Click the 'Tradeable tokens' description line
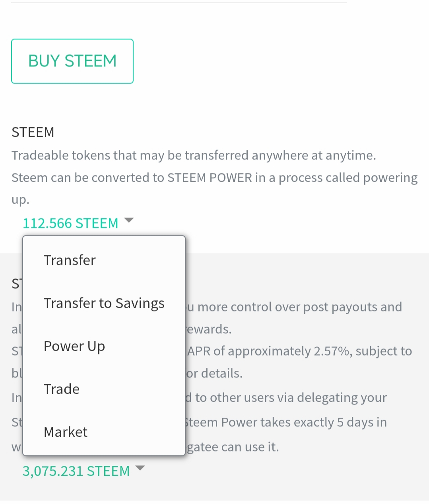Viewport: 429px width, 504px height. pos(194,155)
